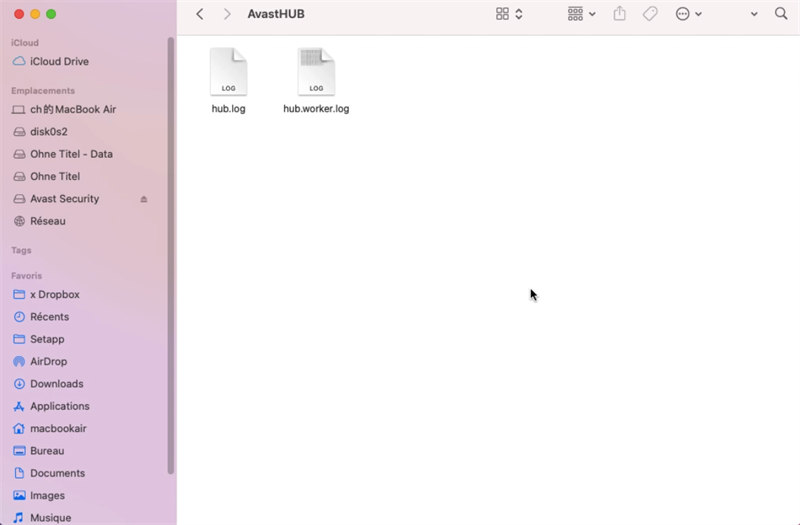Click the hub.log file name
Image resolution: width=800 pixels, height=525 pixels.
click(229, 109)
